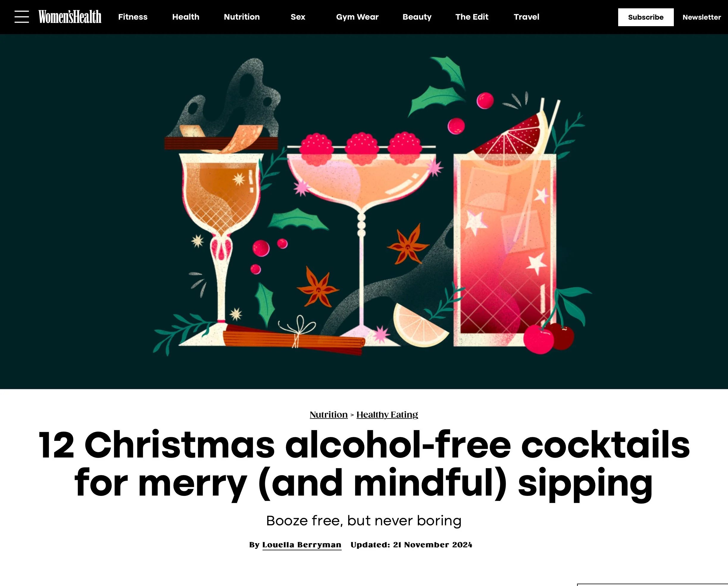
Task: Select The Edit nav item
Action: click(x=472, y=17)
